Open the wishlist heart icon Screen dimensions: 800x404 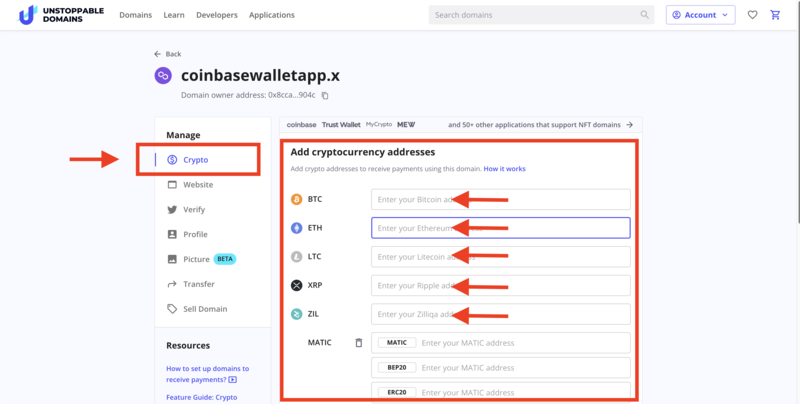coord(752,15)
